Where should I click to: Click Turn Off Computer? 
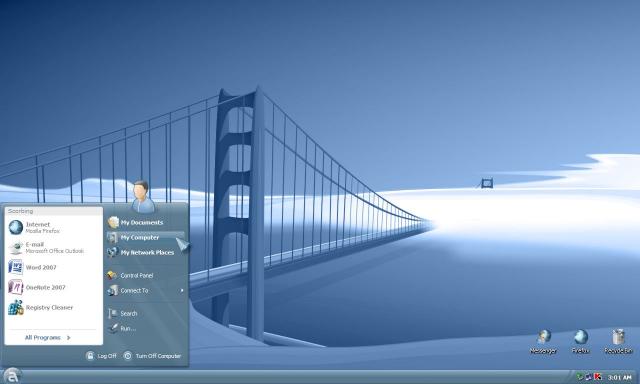point(152,356)
